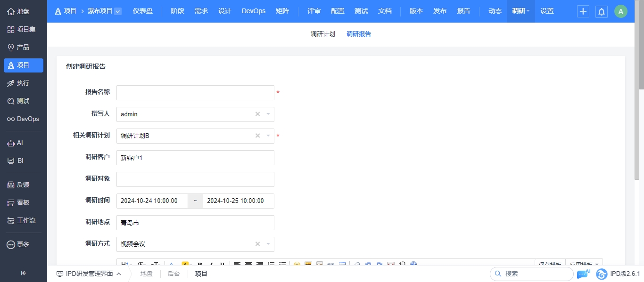Expand the IPD研发管理界面 switcher
The width and height of the screenshot is (644, 282).
click(x=89, y=274)
